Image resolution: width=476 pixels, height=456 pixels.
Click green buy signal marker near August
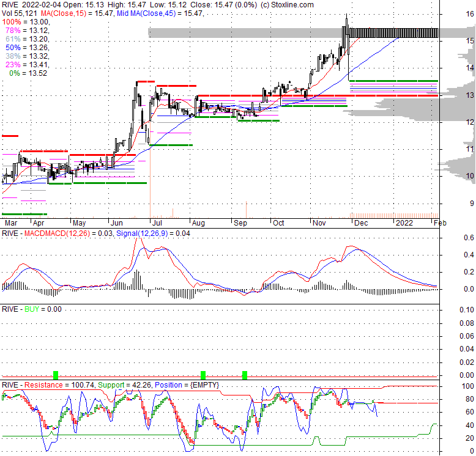click(x=203, y=375)
